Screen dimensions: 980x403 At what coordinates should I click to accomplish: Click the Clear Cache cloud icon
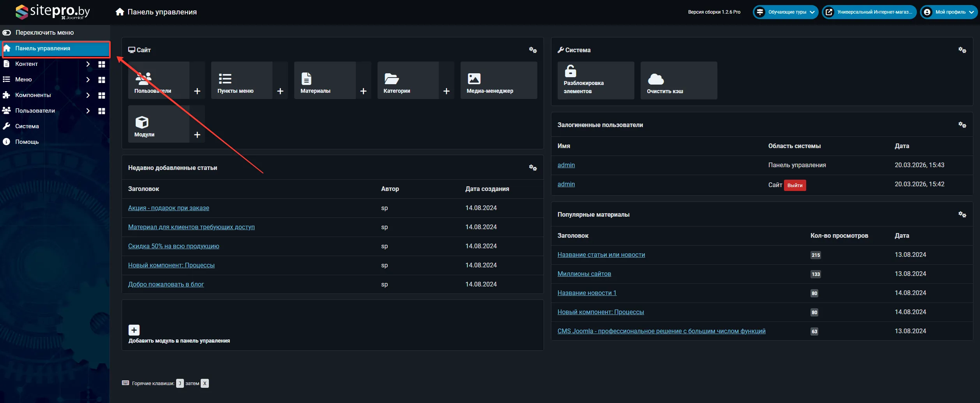pos(656,79)
